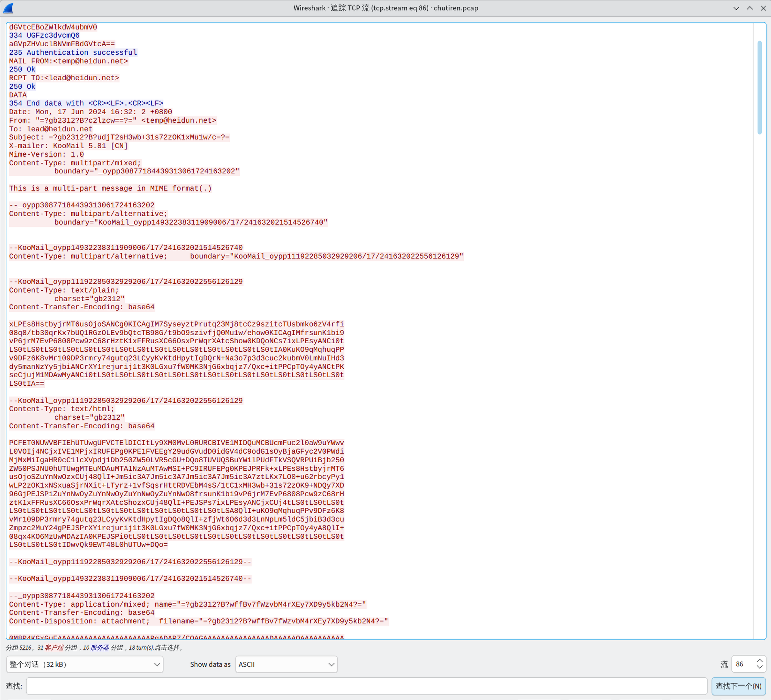This screenshot has height=700, width=771.
Task: Click the Wireshark shark fin icon
Action: (x=8, y=8)
